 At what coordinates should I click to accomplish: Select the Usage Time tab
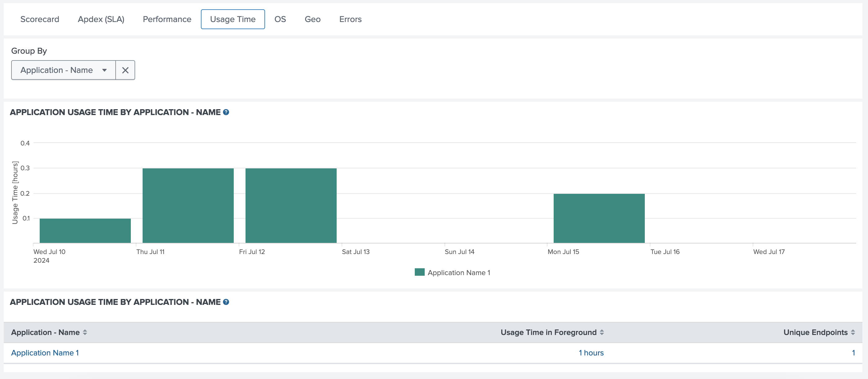[x=232, y=19]
